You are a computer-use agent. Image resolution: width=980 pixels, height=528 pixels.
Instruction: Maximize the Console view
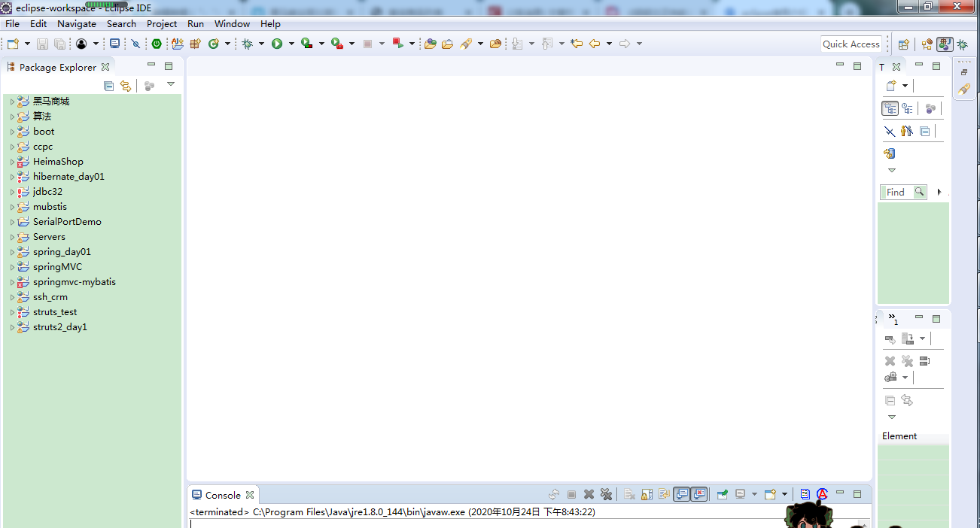point(857,493)
